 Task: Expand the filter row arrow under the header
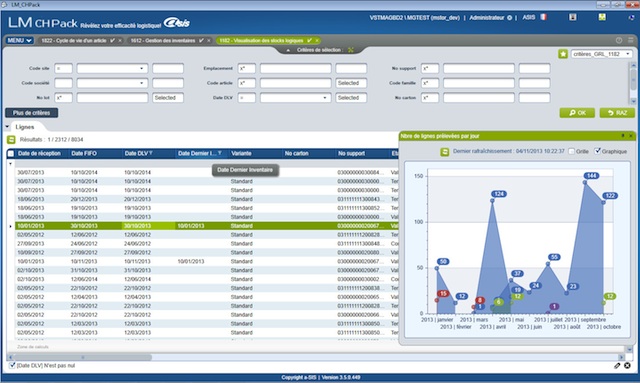click(11, 164)
